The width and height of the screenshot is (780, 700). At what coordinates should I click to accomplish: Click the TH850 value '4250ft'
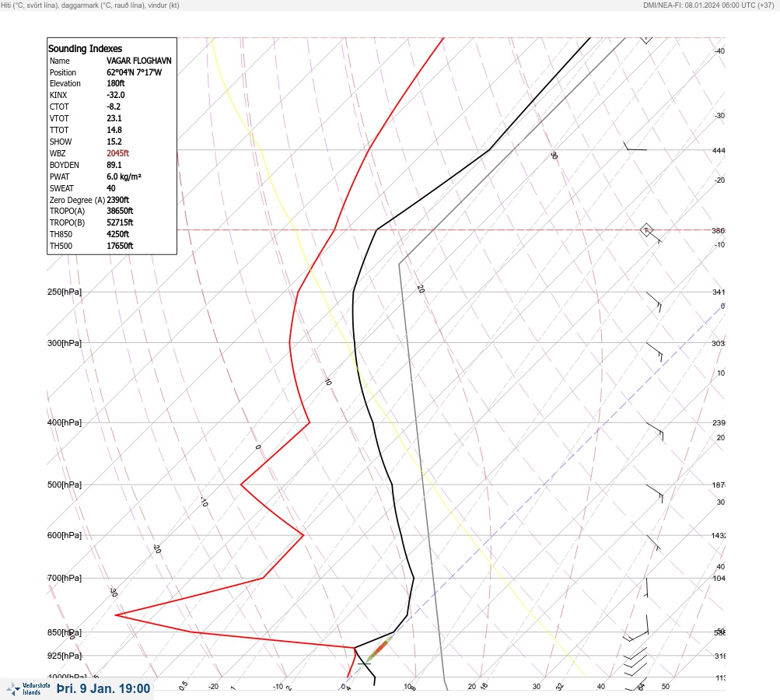pos(118,234)
